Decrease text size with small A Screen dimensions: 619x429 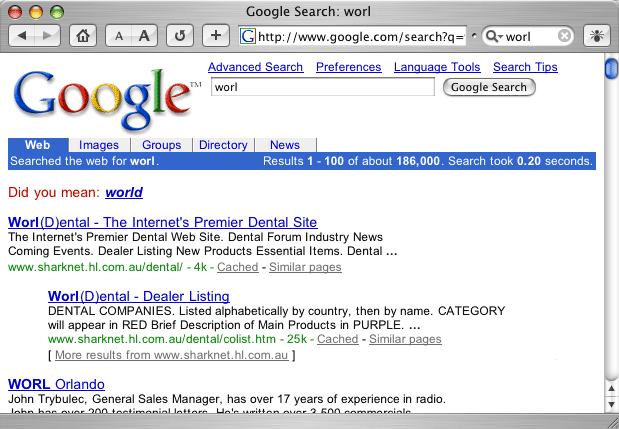[118, 36]
